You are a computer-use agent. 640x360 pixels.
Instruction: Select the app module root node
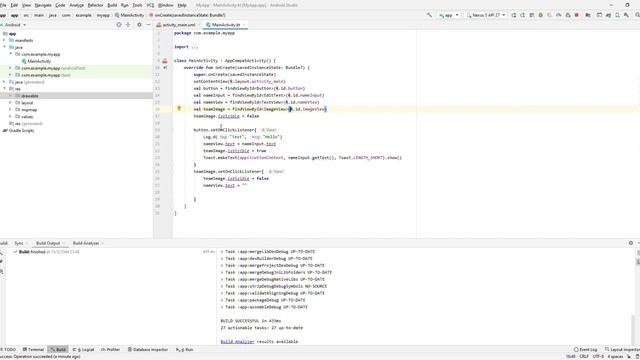tap(12, 34)
